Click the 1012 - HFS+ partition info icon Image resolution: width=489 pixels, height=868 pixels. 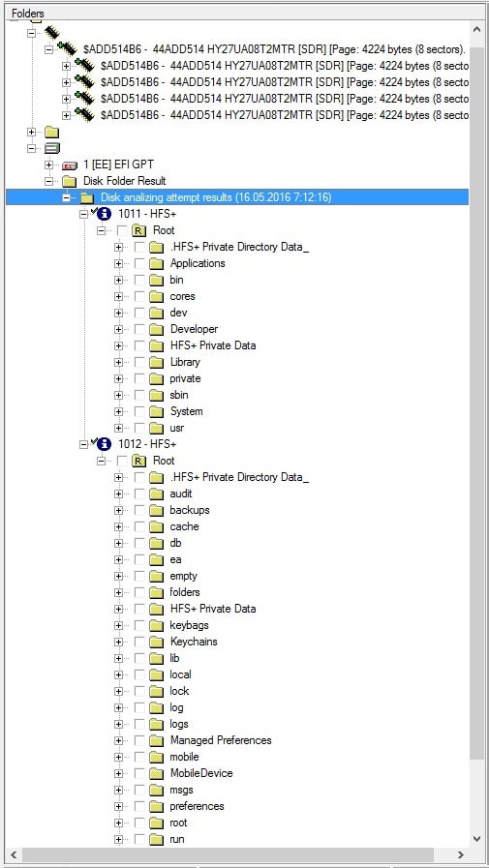(x=104, y=444)
